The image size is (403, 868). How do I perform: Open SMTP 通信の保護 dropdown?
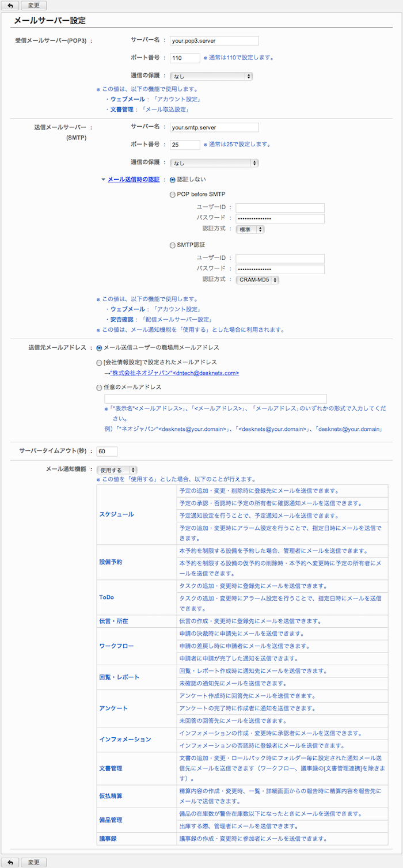pyautogui.click(x=214, y=163)
